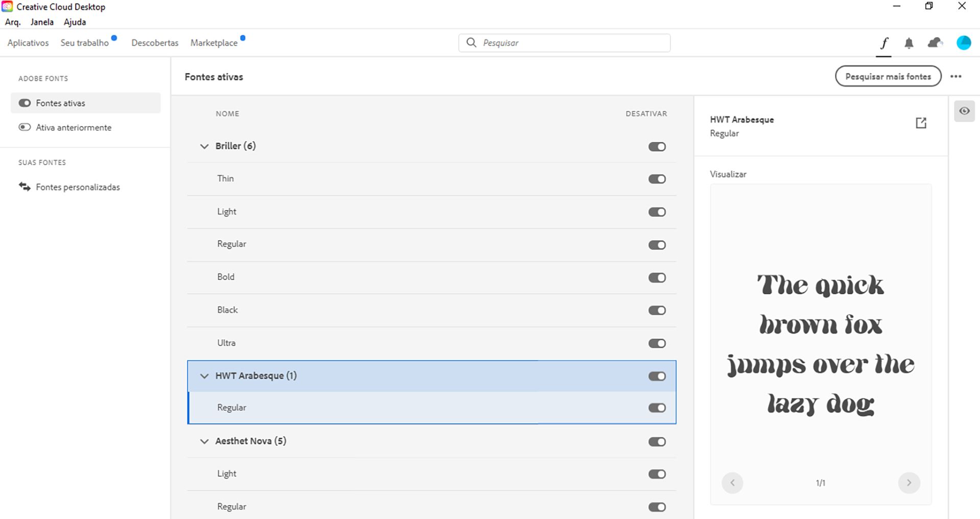Switch to Aplicativos tab
Image resolution: width=980 pixels, height=519 pixels.
click(x=28, y=43)
